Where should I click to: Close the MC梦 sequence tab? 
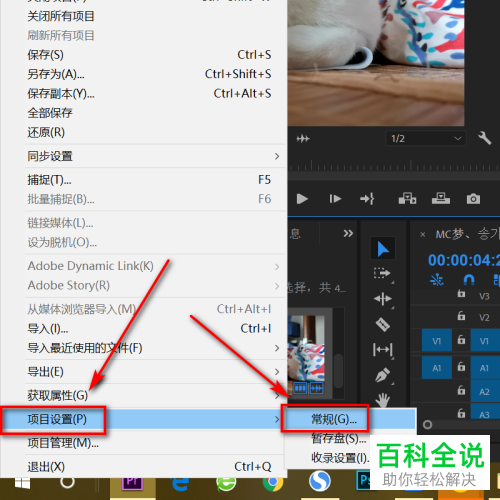(x=423, y=235)
